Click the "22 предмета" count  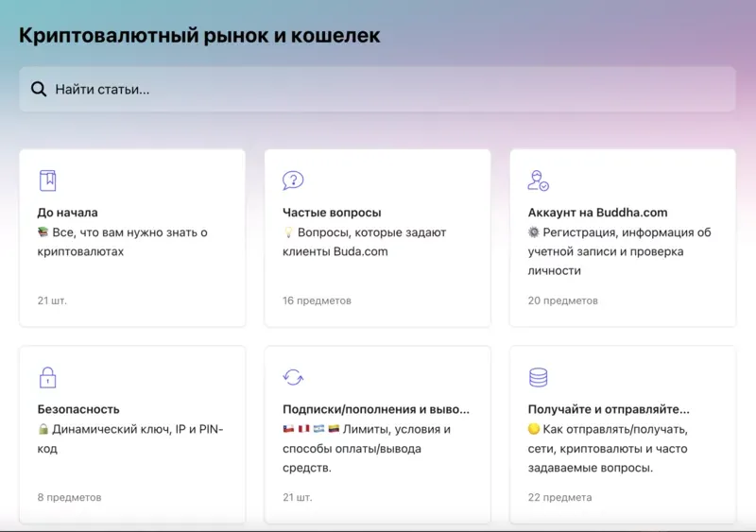click(x=559, y=497)
